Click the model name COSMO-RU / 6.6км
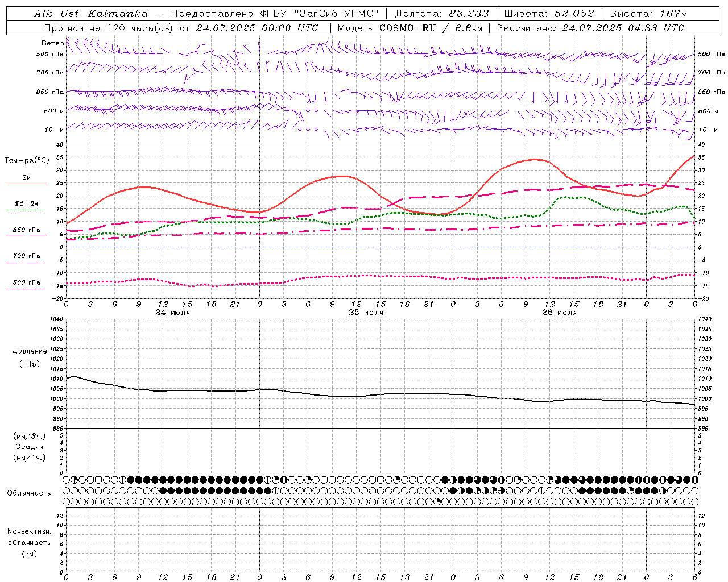728x582 pixels. (x=431, y=28)
